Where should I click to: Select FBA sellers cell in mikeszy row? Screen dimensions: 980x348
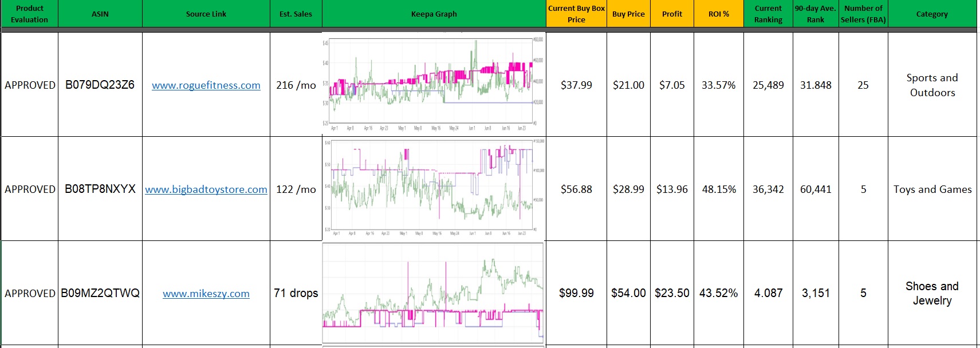[863, 293]
